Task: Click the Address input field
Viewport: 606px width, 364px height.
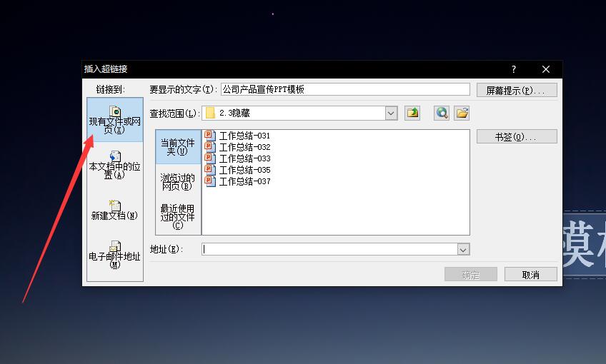Action: click(x=329, y=249)
